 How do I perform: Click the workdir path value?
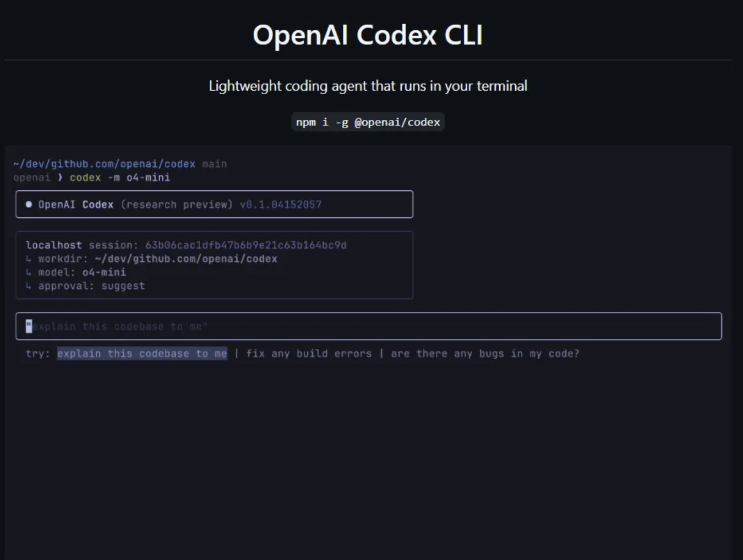186,259
